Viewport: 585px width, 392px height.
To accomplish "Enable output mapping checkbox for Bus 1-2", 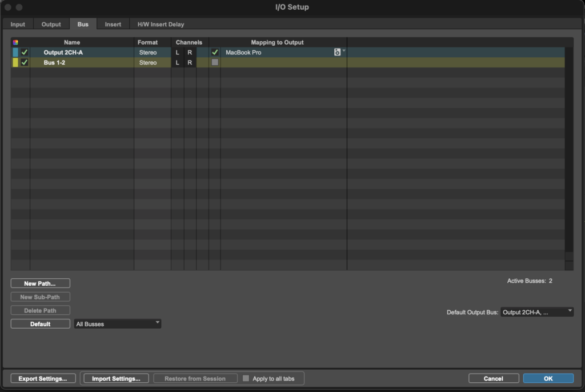I will (x=215, y=62).
